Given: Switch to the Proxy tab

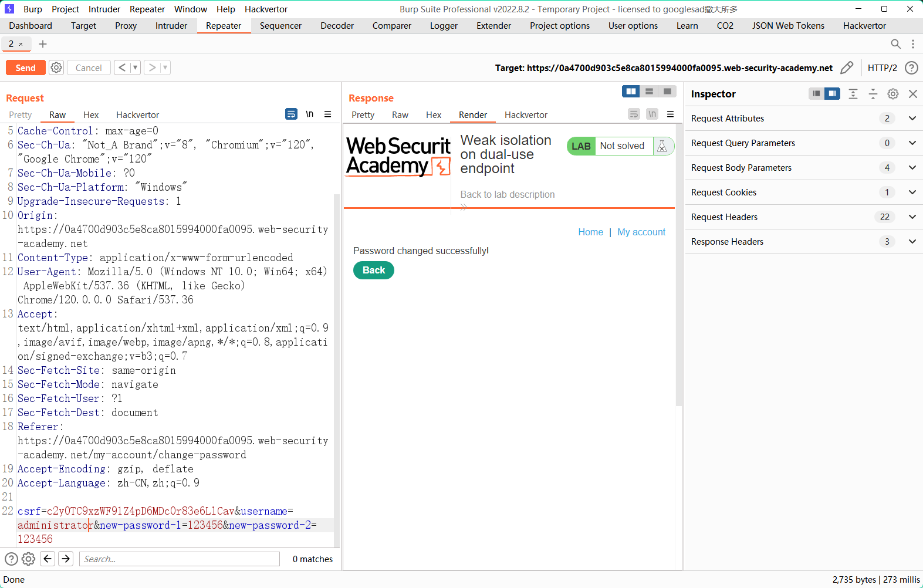Looking at the screenshot, I should click(x=126, y=26).
